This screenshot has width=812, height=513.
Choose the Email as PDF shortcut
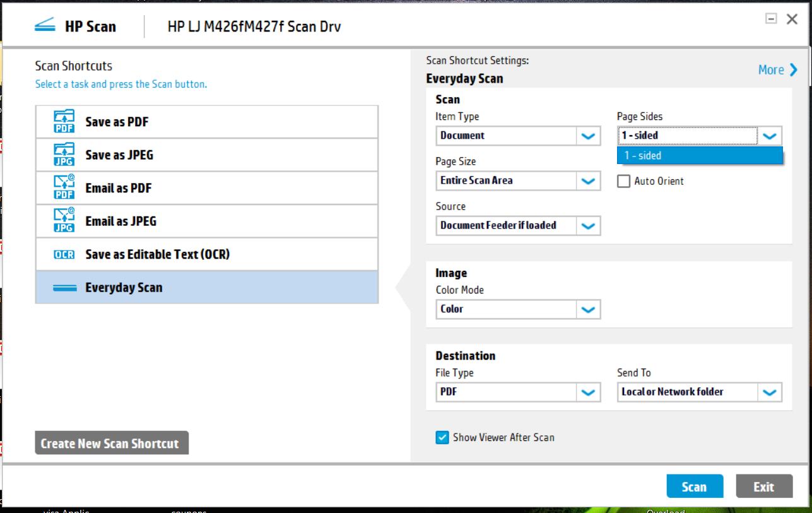pos(207,188)
